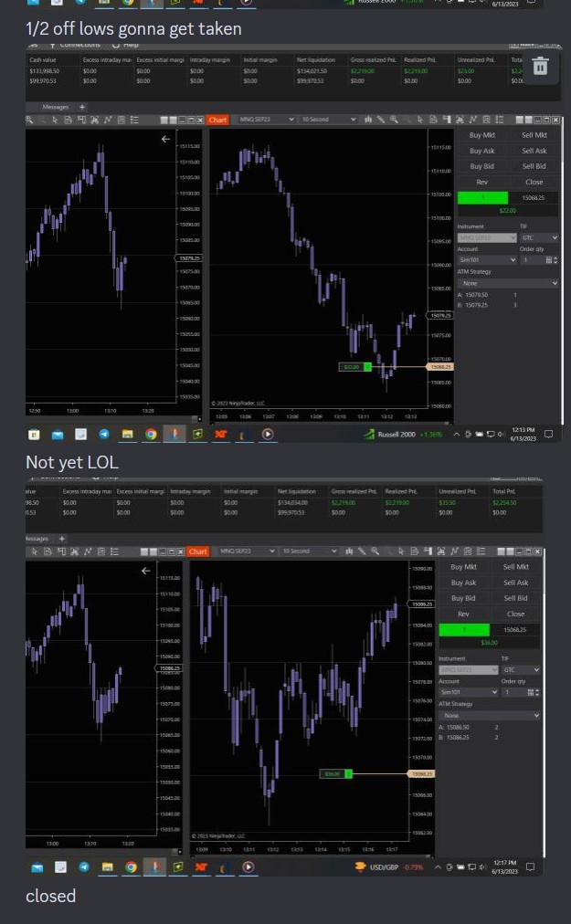571x924 pixels.
Task: Open Mail icon in the 12:17 PM taskbar
Action: tap(37, 866)
